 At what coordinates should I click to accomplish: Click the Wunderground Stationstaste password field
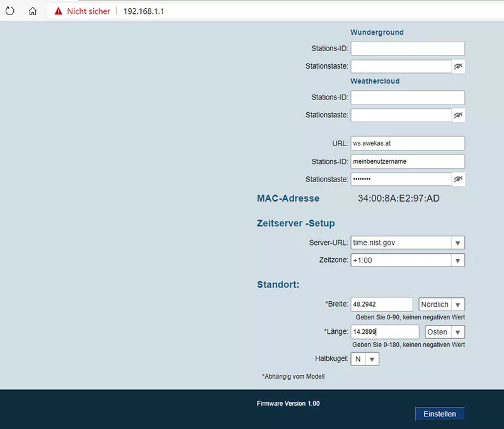401,66
